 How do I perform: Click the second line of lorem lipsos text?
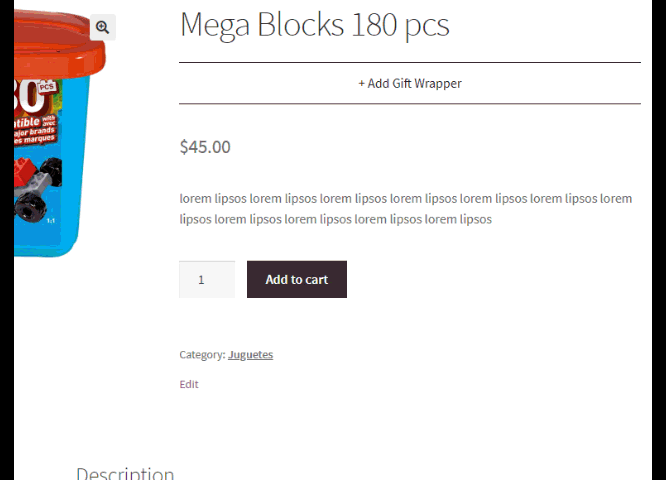336,219
